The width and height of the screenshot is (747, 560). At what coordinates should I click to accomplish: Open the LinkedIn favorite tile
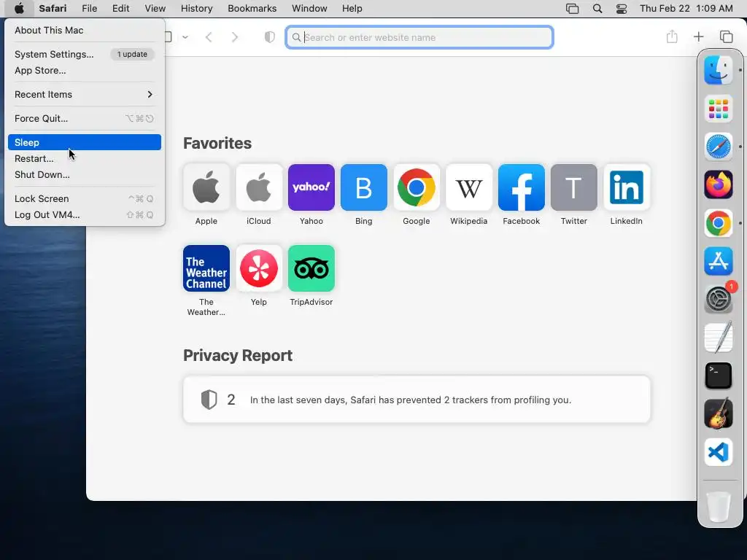coord(627,187)
